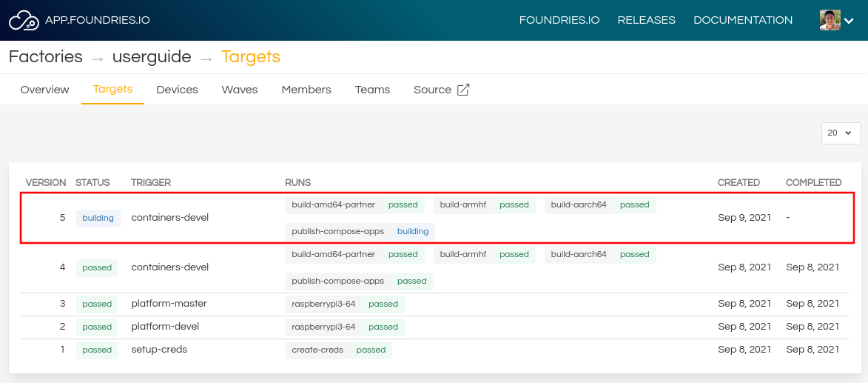Screen dimensions: 868x383
Task: Select the setup-creds target row
Action: [159, 350]
